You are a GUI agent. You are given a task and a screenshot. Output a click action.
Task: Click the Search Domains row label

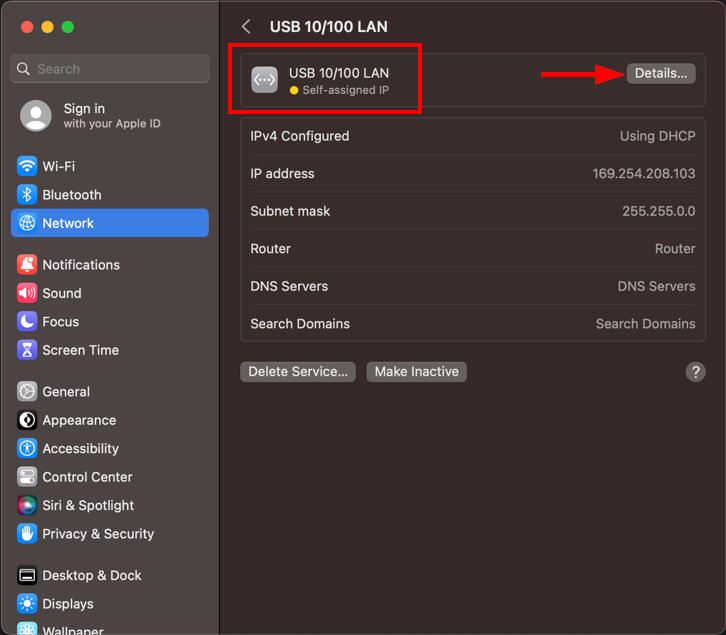(300, 324)
